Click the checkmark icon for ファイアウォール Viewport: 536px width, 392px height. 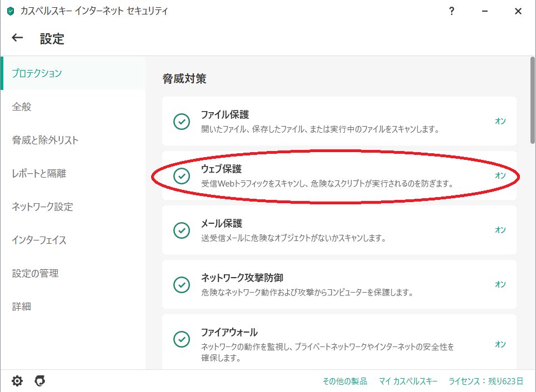point(182,339)
